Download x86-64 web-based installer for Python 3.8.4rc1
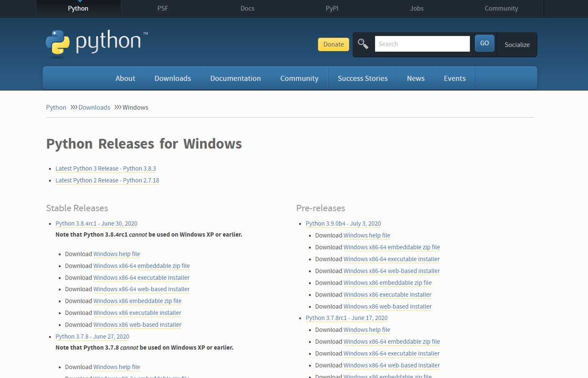Screen dimensions: 588x378 click(x=142, y=289)
